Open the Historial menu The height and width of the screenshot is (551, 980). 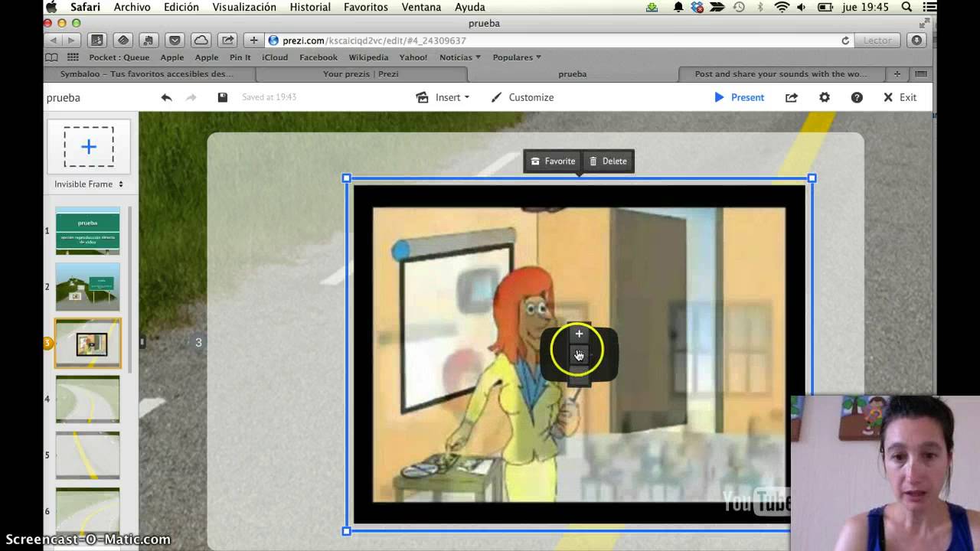click(310, 7)
